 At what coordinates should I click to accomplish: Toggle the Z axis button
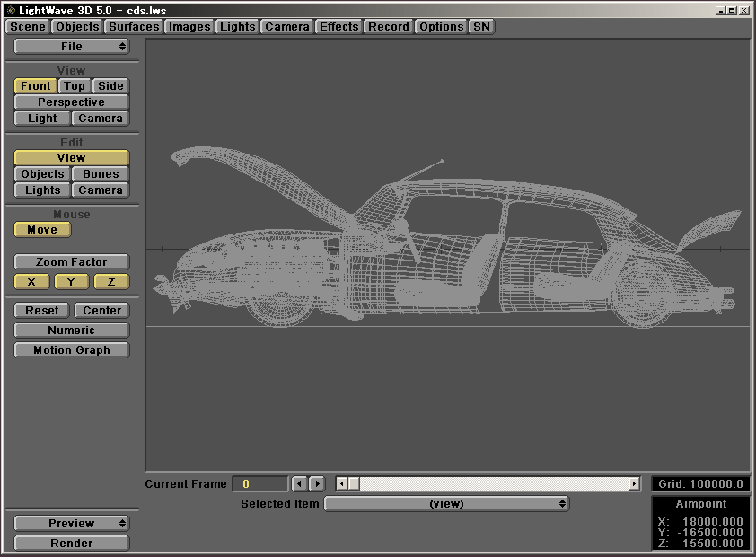point(111,282)
